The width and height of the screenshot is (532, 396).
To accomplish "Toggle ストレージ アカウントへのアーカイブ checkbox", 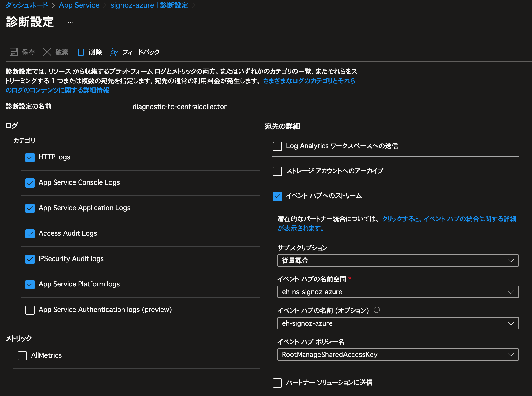I will (x=277, y=171).
